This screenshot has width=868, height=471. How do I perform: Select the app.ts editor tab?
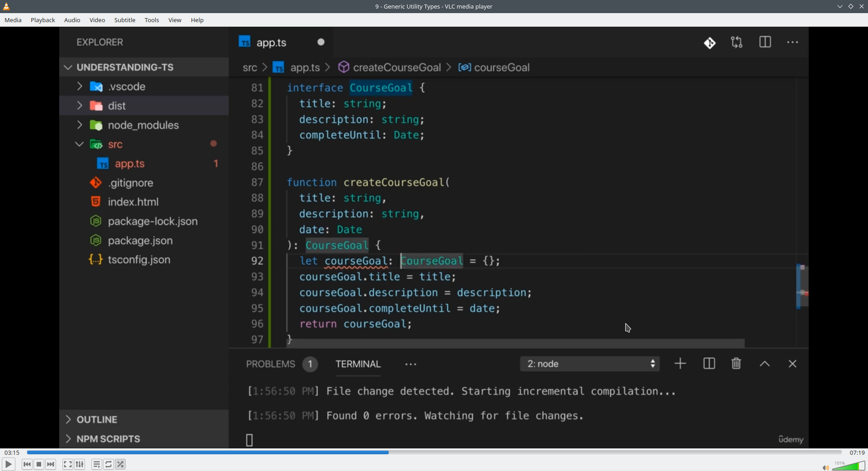coord(281,42)
